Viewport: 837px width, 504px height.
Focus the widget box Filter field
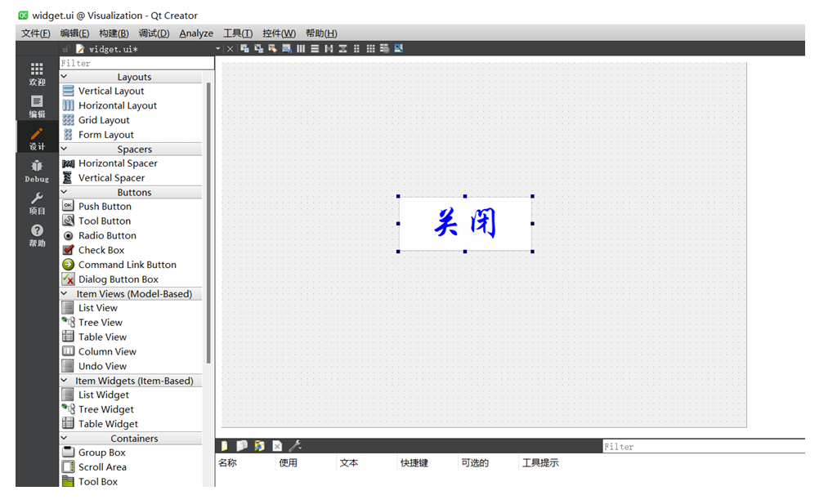tap(137, 63)
